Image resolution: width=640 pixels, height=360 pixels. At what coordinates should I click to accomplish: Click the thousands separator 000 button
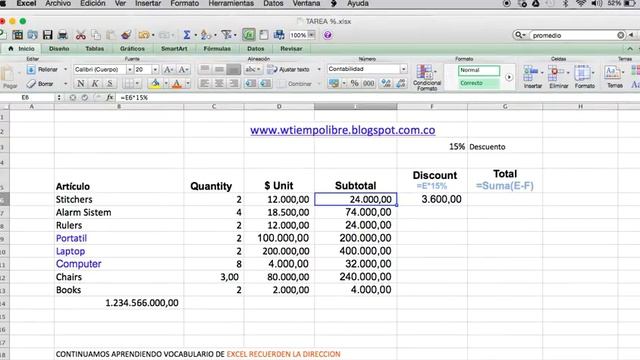(369, 83)
